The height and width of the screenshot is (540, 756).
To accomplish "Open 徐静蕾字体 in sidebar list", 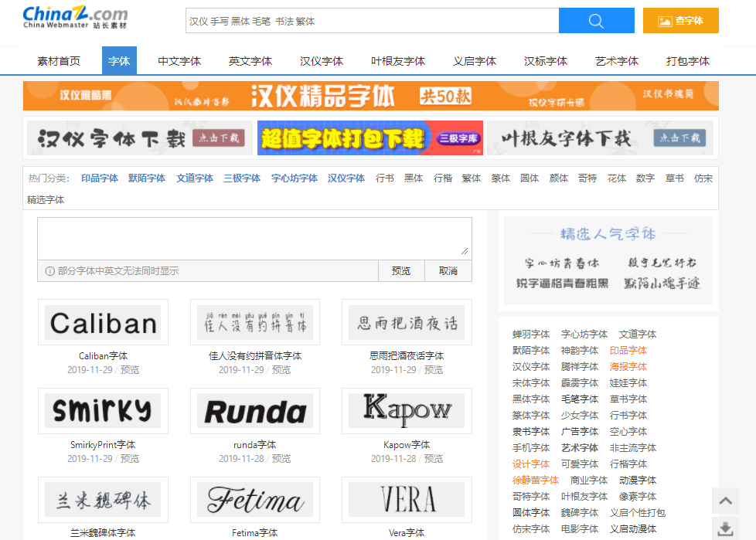I will [x=536, y=481].
